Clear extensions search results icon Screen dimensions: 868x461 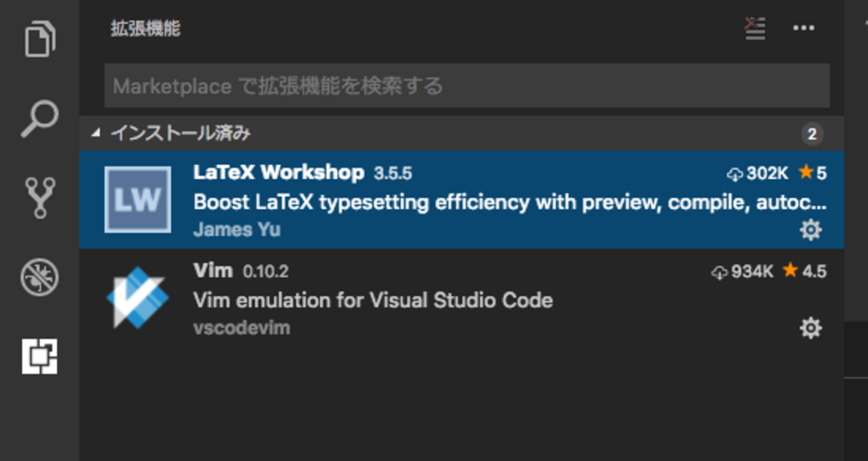[x=755, y=29]
